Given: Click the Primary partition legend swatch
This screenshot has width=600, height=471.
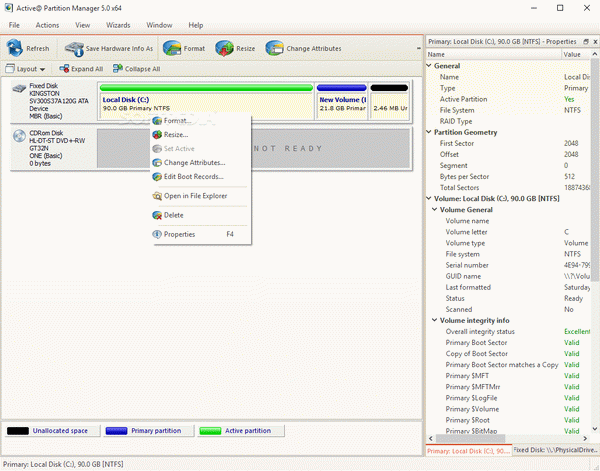Looking at the screenshot, I should point(116,431).
